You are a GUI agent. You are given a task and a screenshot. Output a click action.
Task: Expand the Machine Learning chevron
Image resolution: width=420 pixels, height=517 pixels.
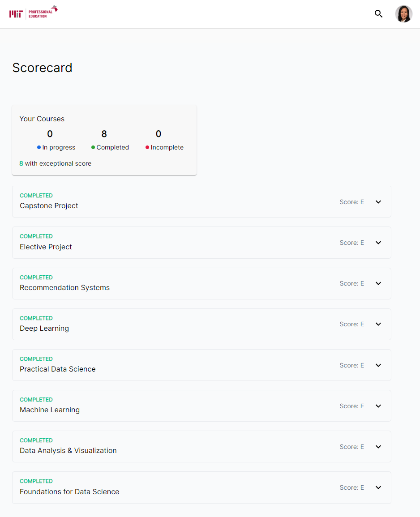click(378, 406)
